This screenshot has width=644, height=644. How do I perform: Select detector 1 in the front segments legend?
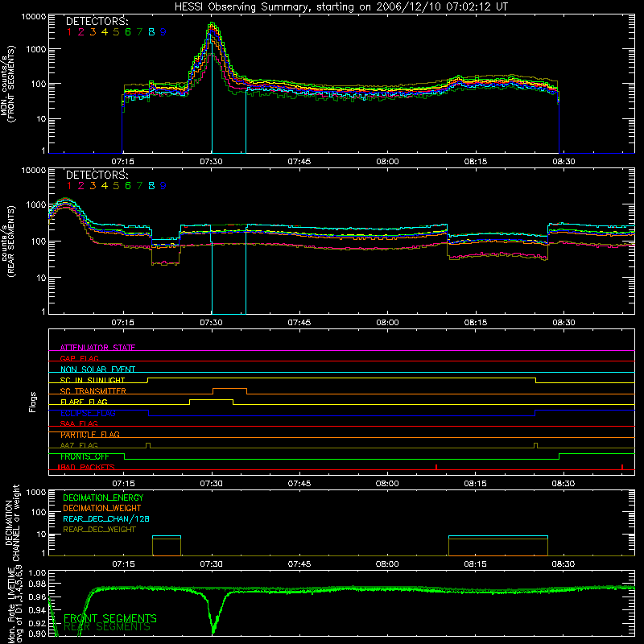click(x=69, y=32)
